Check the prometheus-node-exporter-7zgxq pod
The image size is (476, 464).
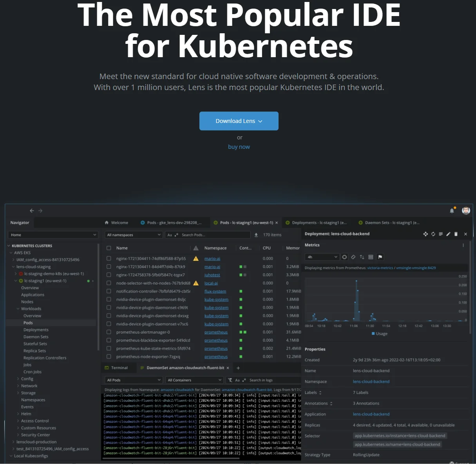(109, 357)
